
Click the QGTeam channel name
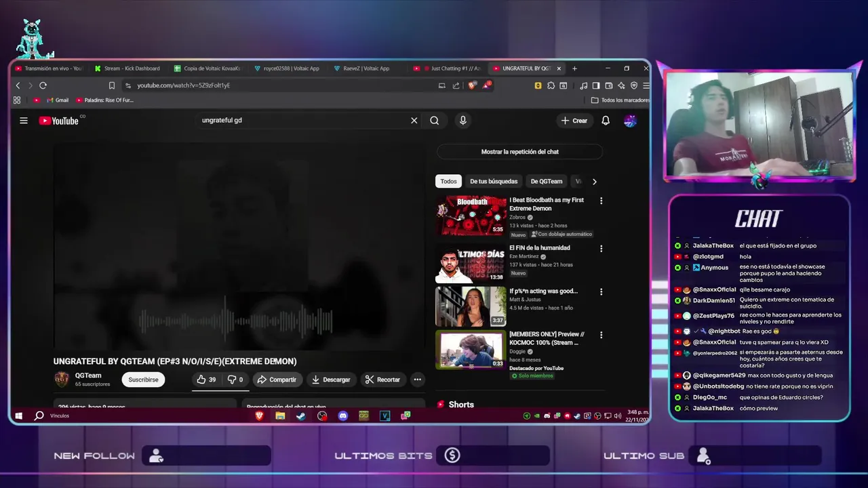(88, 375)
